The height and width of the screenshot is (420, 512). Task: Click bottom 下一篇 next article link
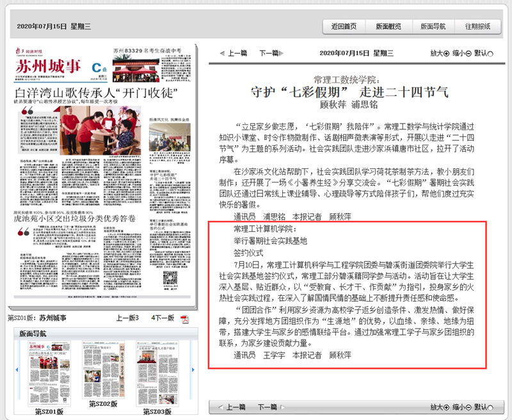tap(271, 407)
